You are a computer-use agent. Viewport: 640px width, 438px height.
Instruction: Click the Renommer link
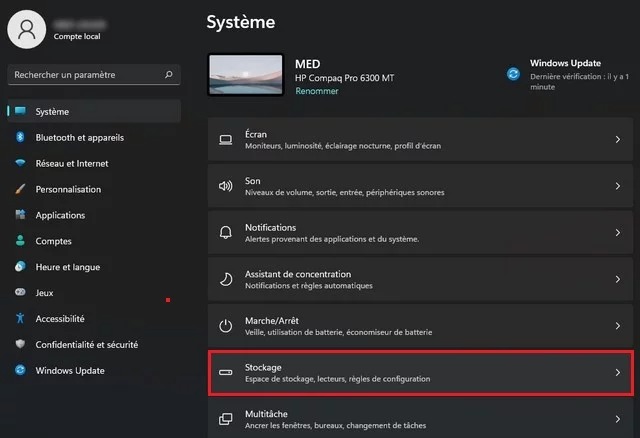316,91
